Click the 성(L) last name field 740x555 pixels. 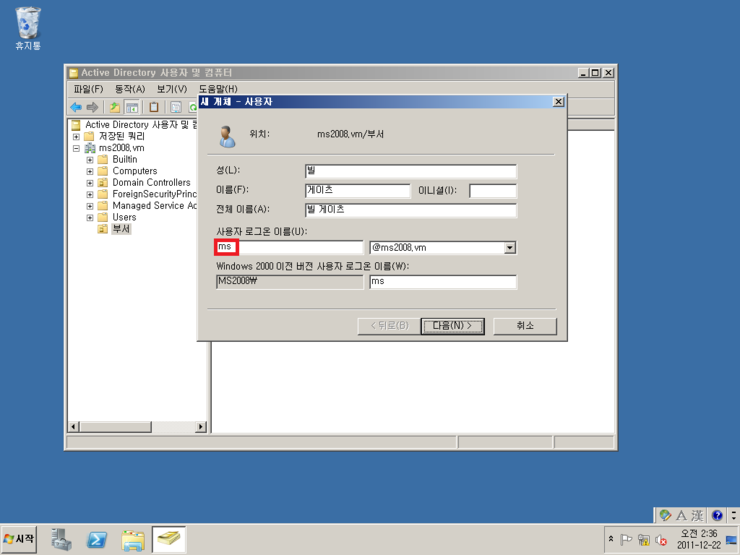[x=411, y=171]
